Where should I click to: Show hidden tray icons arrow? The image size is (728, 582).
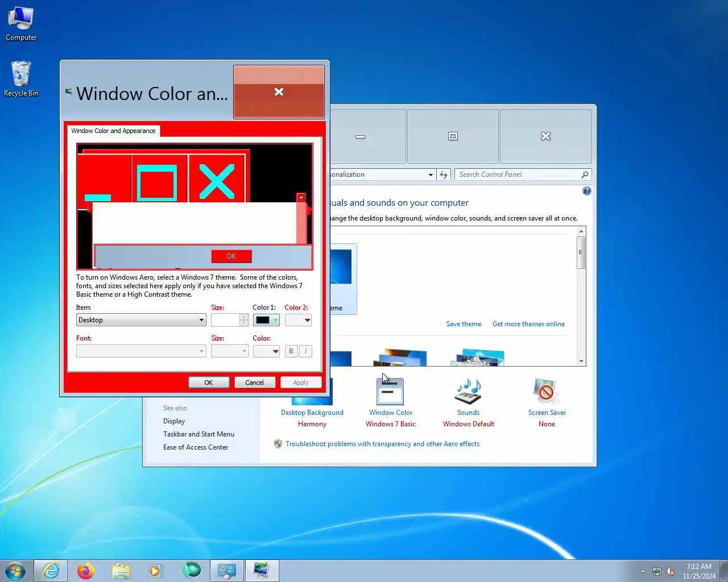pyautogui.click(x=643, y=571)
